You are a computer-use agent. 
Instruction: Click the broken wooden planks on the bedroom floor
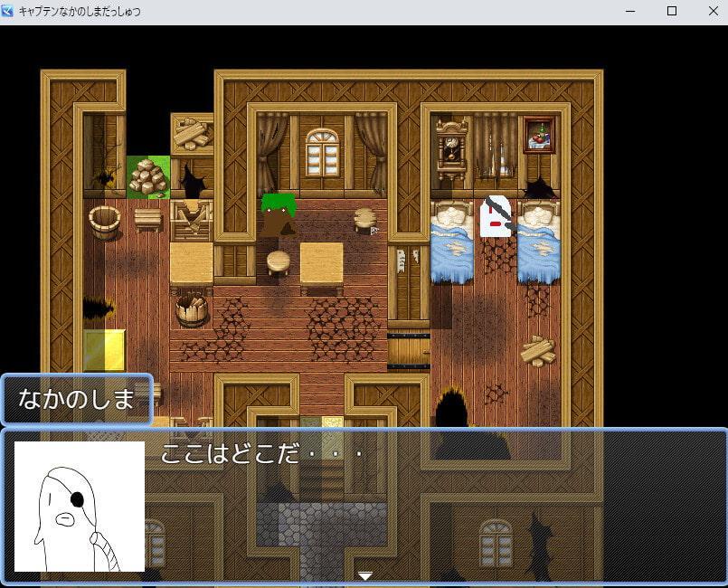coord(537,351)
